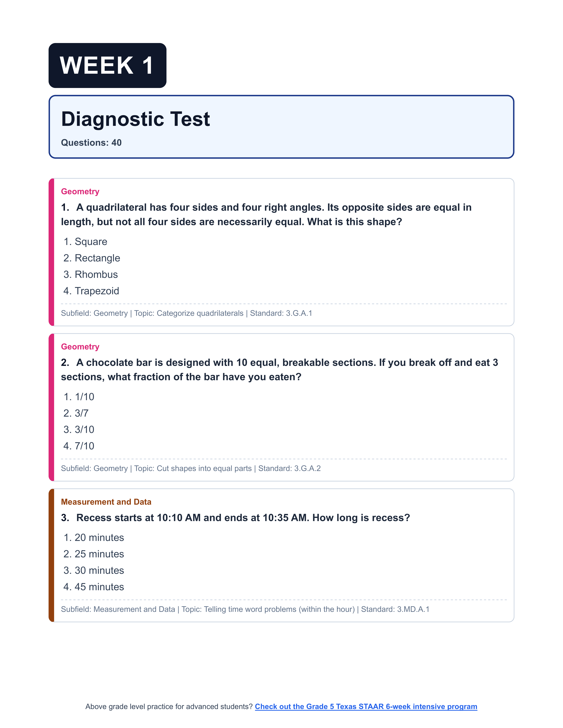Click the recess time question text
563x728 pixels.
click(243, 518)
